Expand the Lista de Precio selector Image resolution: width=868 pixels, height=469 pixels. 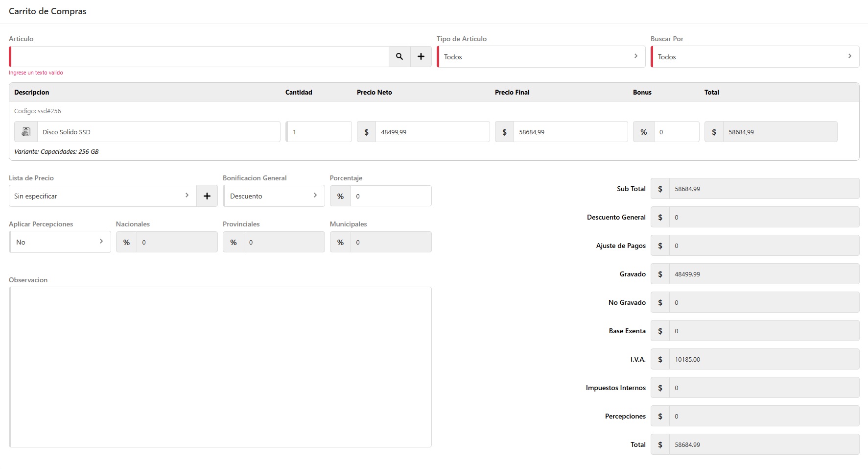[102, 196]
